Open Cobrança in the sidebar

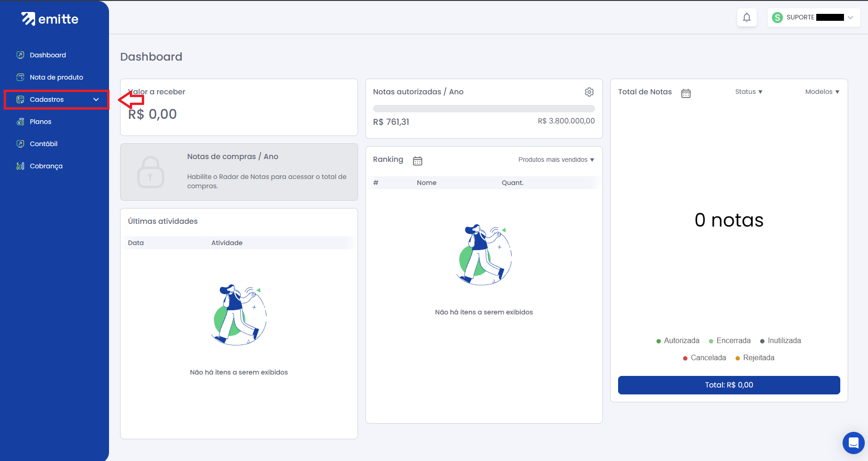(46, 166)
